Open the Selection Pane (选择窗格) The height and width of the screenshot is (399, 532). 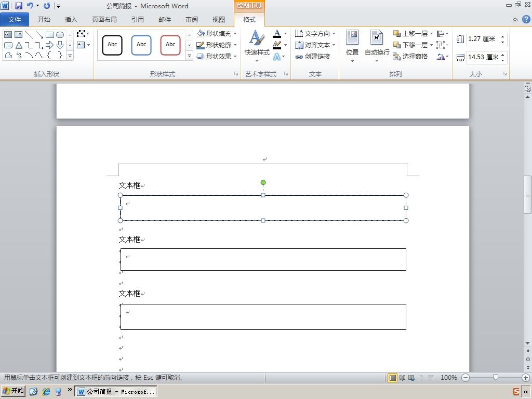pos(410,56)
